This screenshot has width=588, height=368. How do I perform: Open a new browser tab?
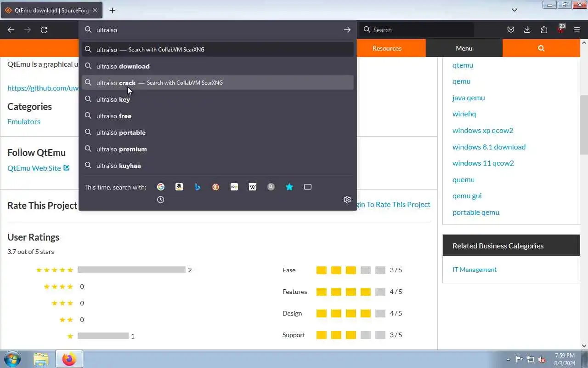[112, 10]
